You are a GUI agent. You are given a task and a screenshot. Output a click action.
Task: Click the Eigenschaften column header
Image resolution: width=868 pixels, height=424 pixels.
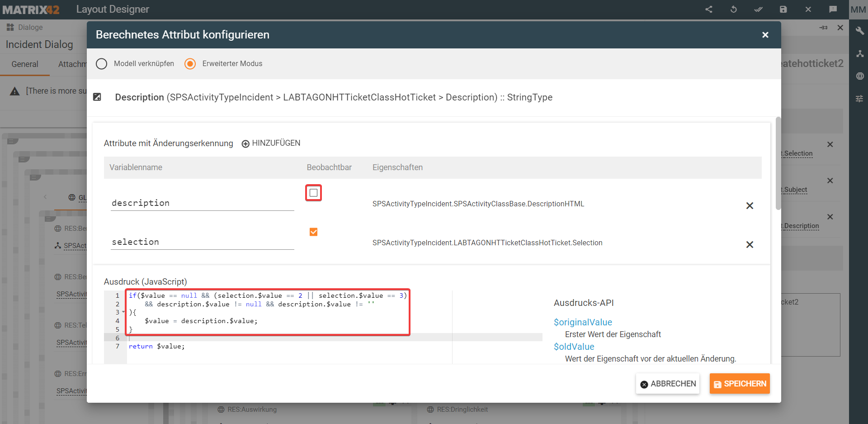click(397, 167)
